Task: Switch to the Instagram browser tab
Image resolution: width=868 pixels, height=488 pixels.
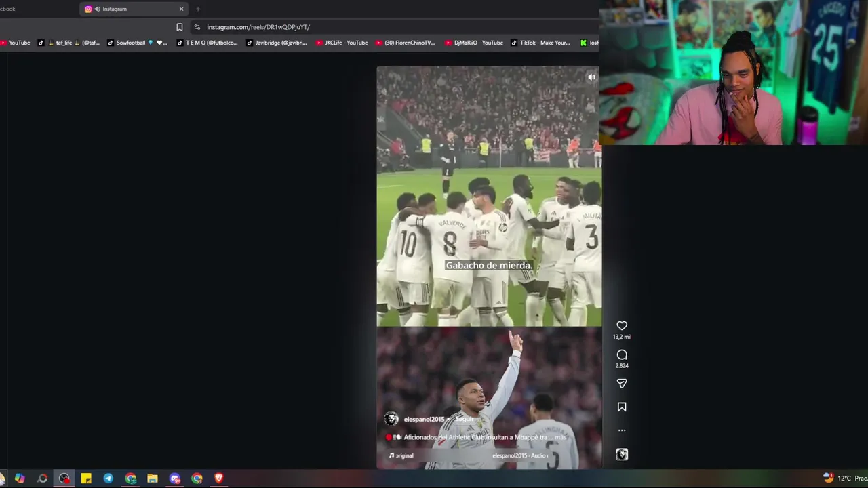Action: pyautogui.click(x=133, y=9)
